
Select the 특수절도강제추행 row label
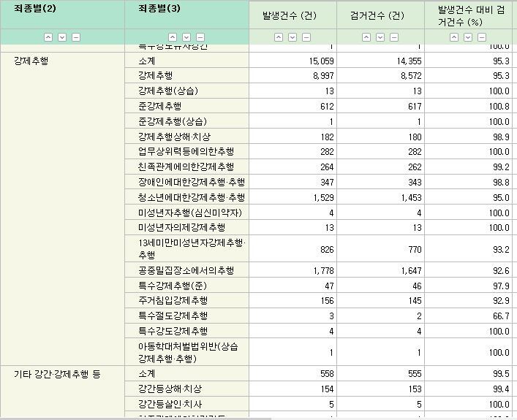tap(173, 316)
